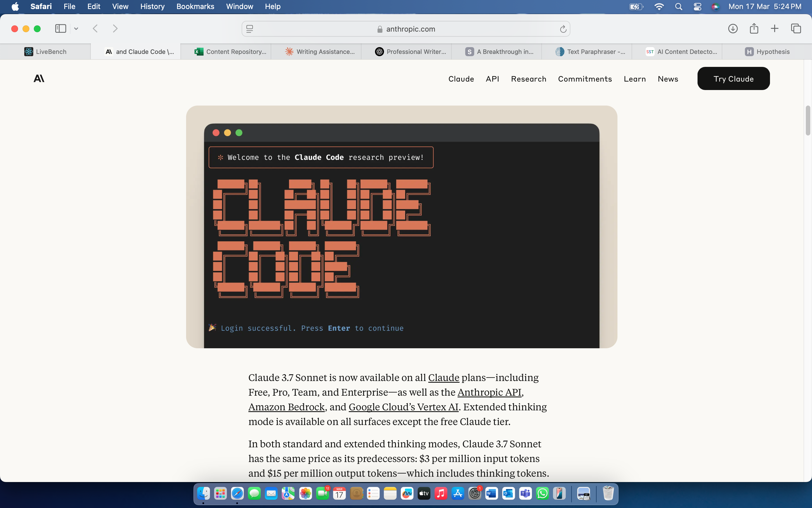Click the Siri icon in menu bar
Viewport: 812px width, 508px height.
point(715,7)
